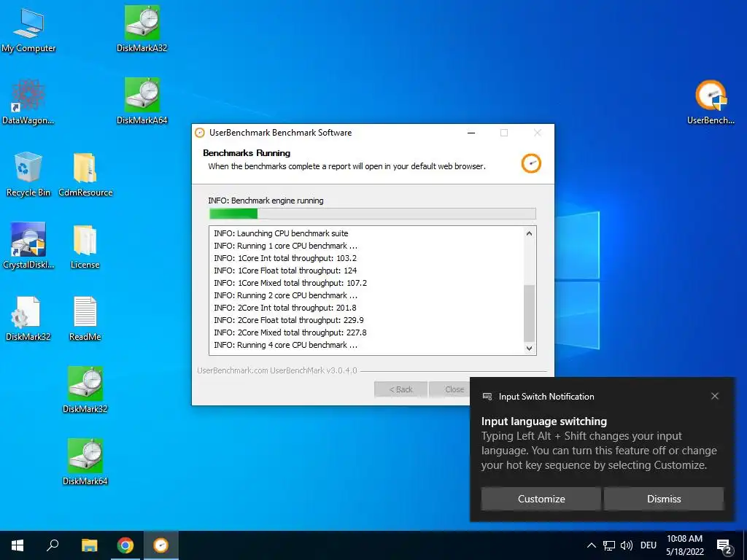The image size is (747, 560).
Task: Select the "1Core Int total throughput: 103.2" line
Action: 285,258
